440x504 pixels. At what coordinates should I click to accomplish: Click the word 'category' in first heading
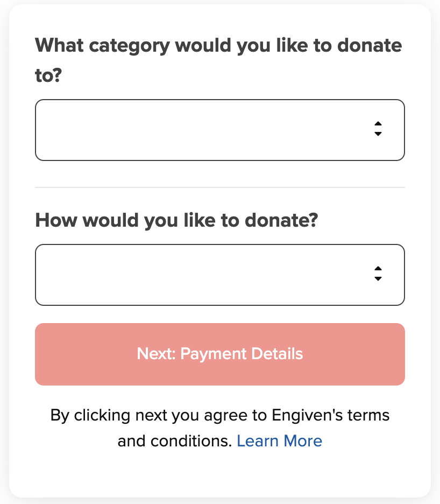pyautogui.click(x=129, y=46)
